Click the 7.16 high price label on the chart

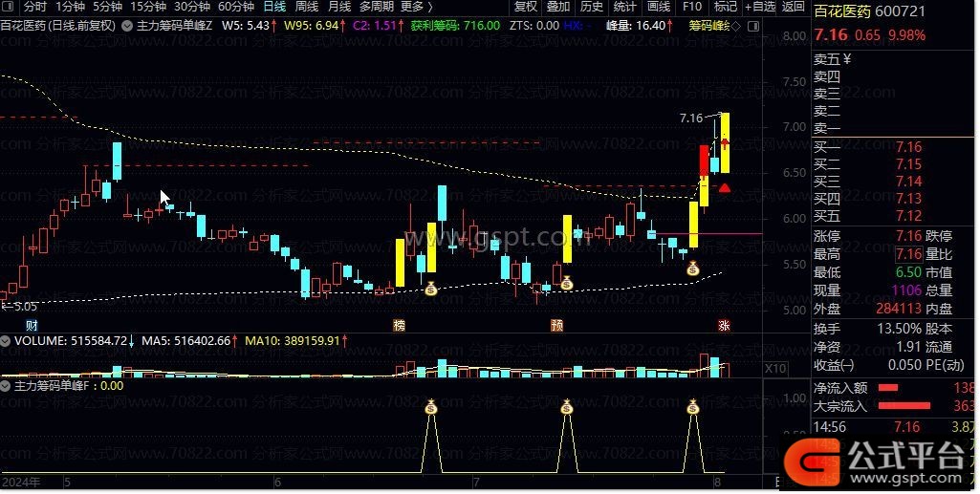click(690, 118)
